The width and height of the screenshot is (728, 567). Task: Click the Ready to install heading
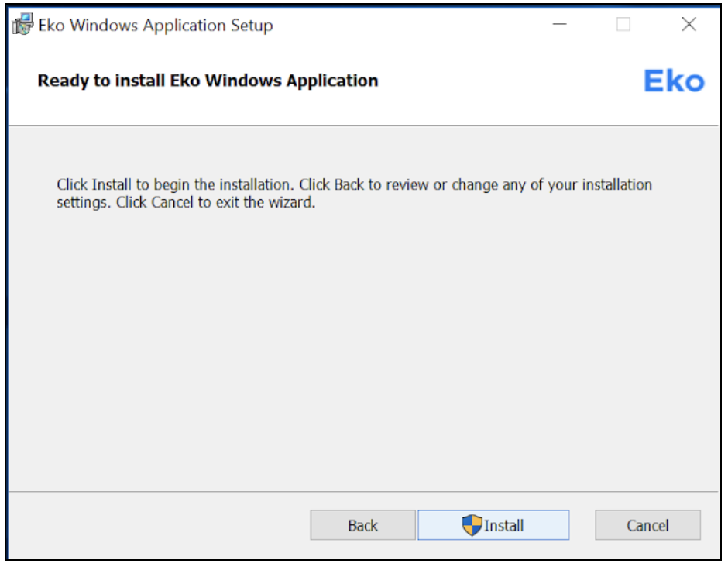click(x=208, y=80)
